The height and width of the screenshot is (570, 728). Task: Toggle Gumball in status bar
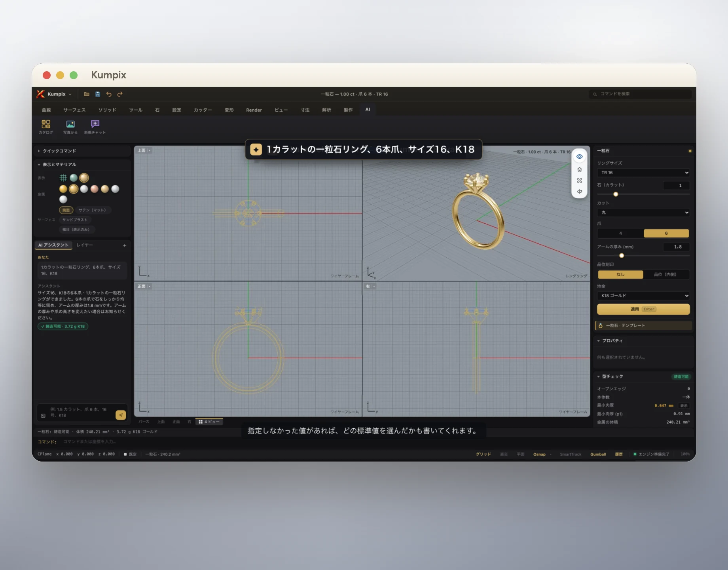[598, 454]
